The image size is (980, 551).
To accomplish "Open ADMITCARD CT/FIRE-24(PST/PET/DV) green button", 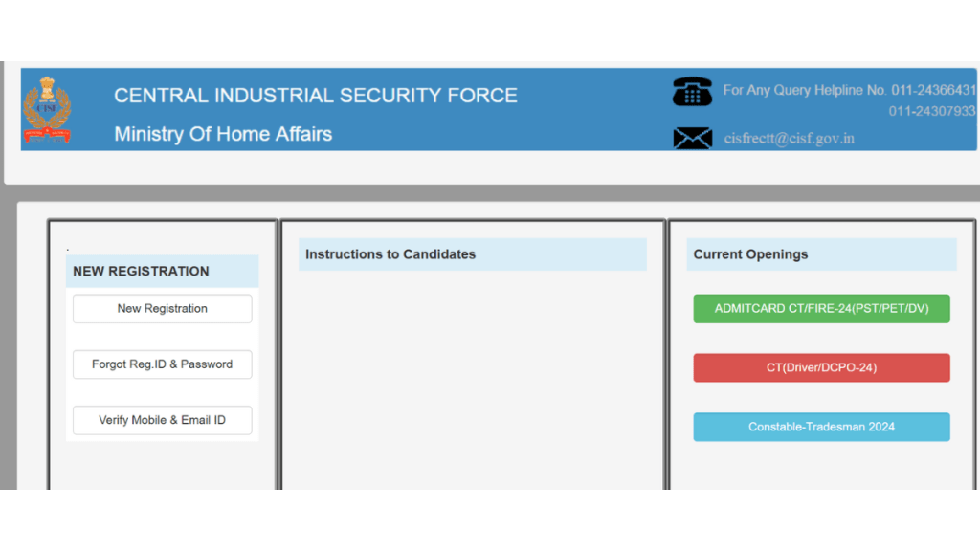I will tap(821, 309).
